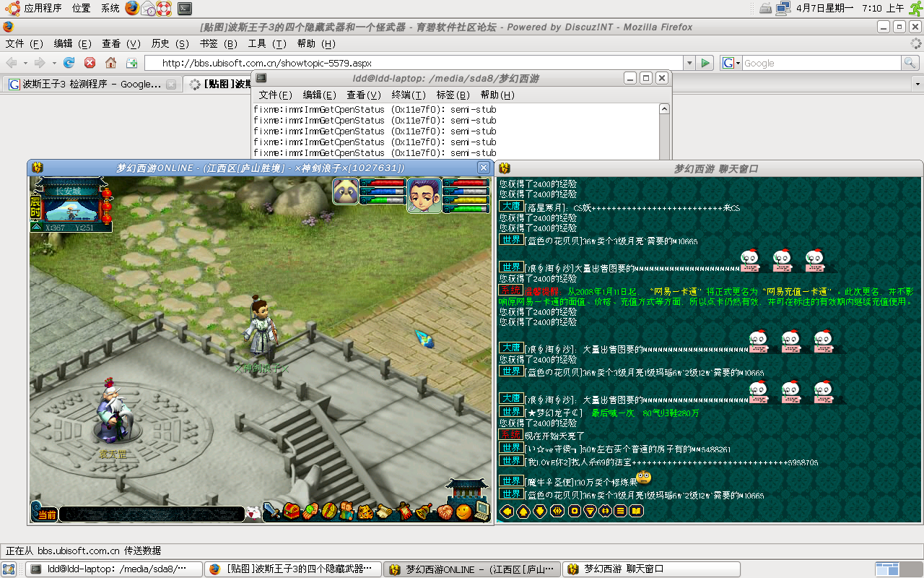This screenshot has width=924, height=578.
Task: Switch to 波斯王子3 检测程序 Google tab
Action: point(91,84)
